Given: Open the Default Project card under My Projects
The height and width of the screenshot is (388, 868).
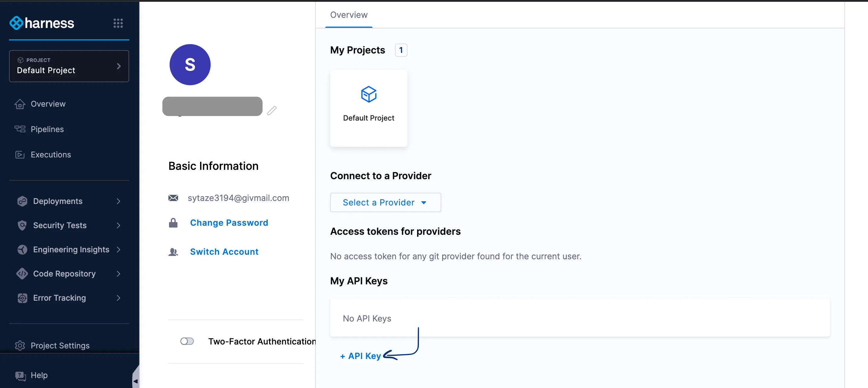Looking at the screenshot, I should [369, 108].
